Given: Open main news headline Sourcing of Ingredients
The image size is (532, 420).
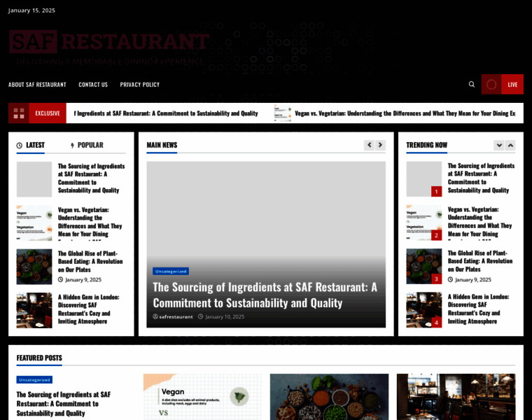Looking at the screenshot, I should tap(265, 295).
